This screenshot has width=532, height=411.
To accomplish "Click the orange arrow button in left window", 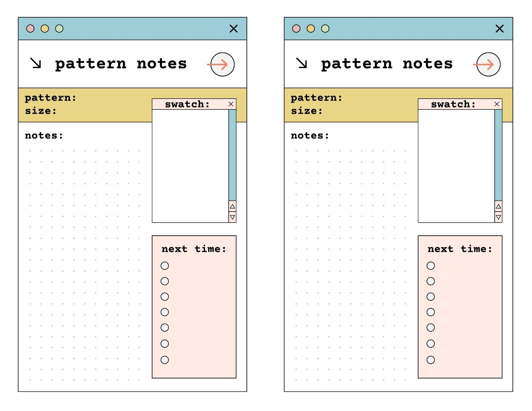I will pos(222,64).
